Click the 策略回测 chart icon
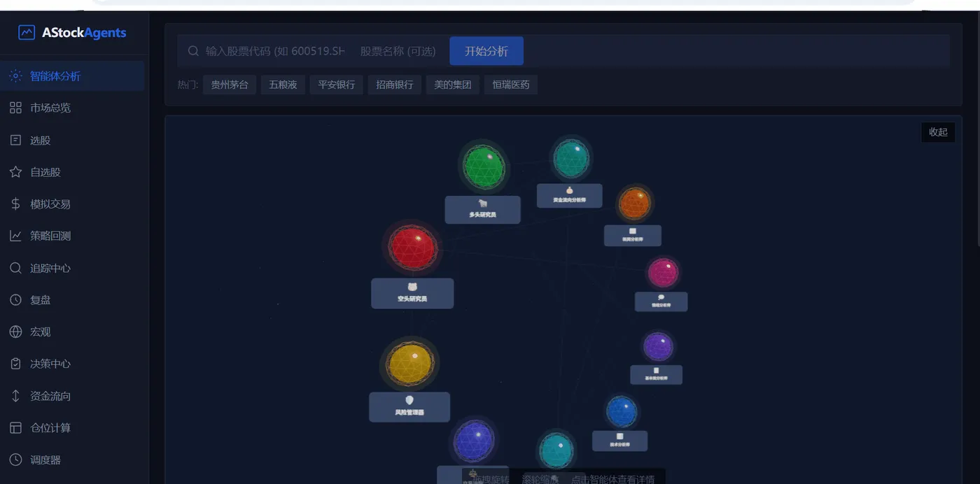Image resolution: width=980 pixels, height=484 pixels. pyautogui.click(x=15, y=236)
